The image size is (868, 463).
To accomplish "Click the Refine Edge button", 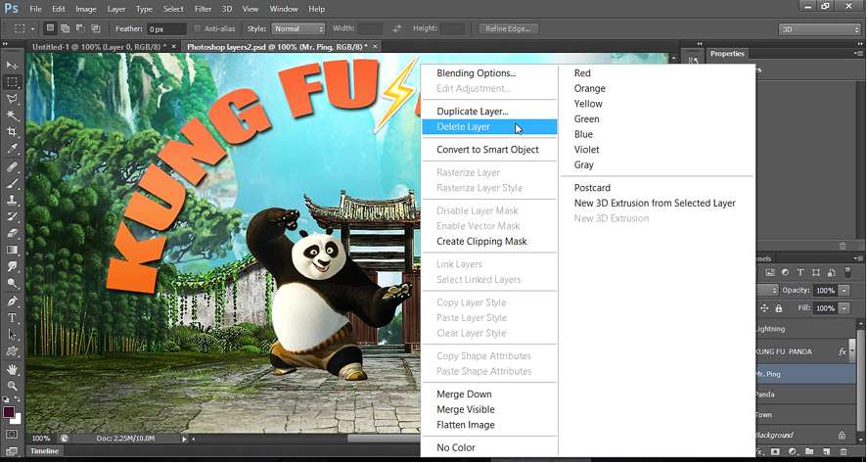I will coord(508,28).
